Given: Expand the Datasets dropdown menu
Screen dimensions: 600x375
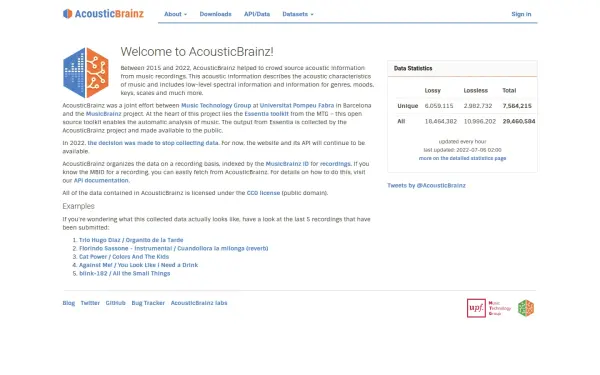Looking at the screenshot, I should 298,14.
